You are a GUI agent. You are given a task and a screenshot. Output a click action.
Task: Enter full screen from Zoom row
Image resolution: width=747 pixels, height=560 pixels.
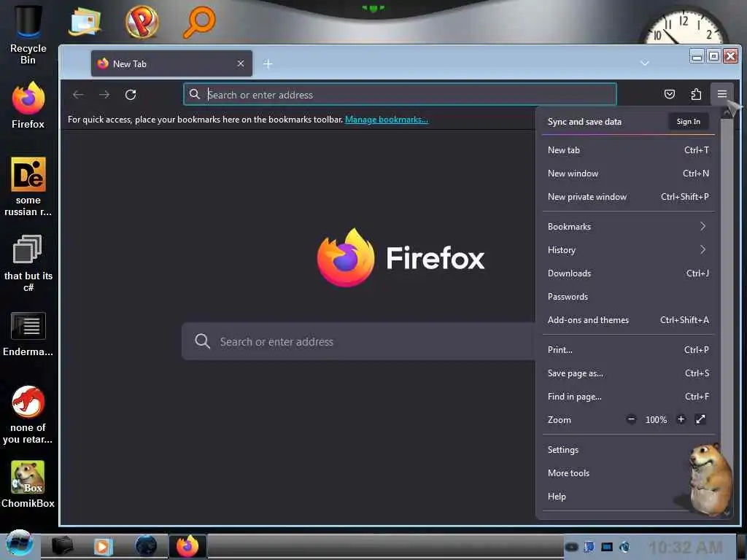tap(700, 419)
